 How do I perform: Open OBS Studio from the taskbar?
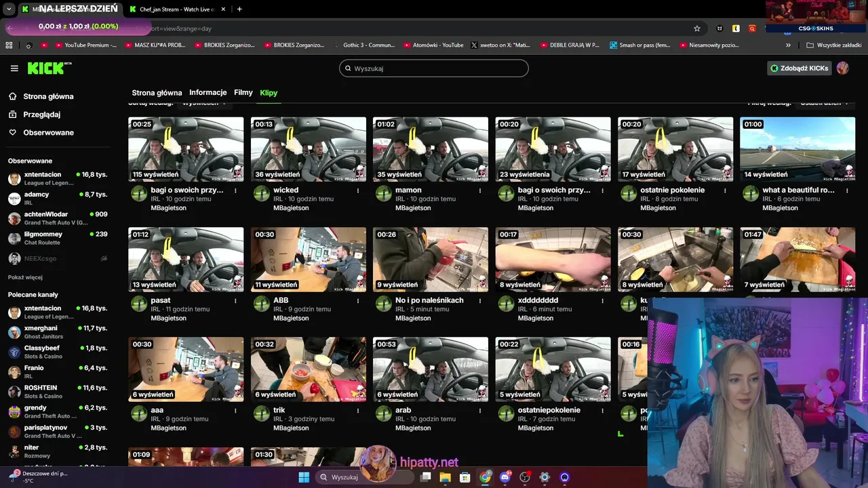(x=524, y=477)
